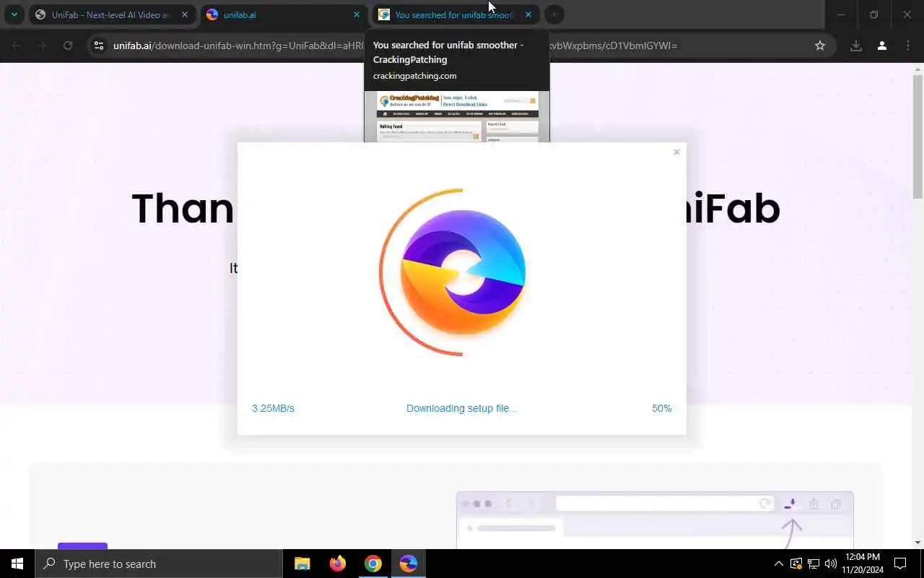Click the Downloading setup file status text
Viewport: 924px width, 578px height.
[x=461, y=408]
